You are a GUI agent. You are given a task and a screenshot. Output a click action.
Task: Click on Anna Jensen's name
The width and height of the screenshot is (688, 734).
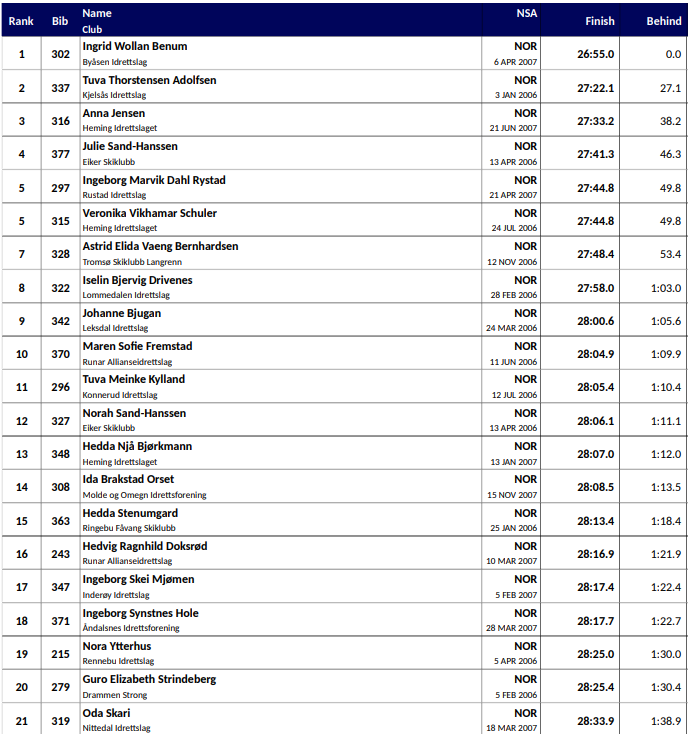(x=113, y=113)
